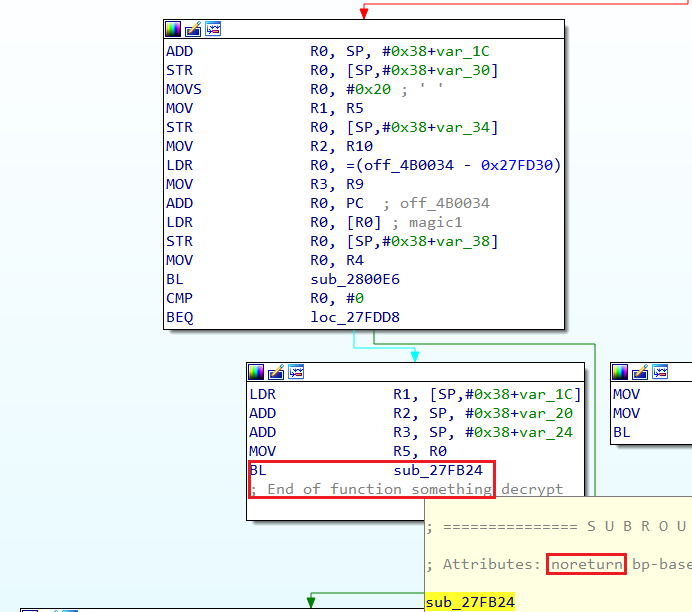
Task: Click loc_27FDD8 branch target
Action: pos(355,317)
